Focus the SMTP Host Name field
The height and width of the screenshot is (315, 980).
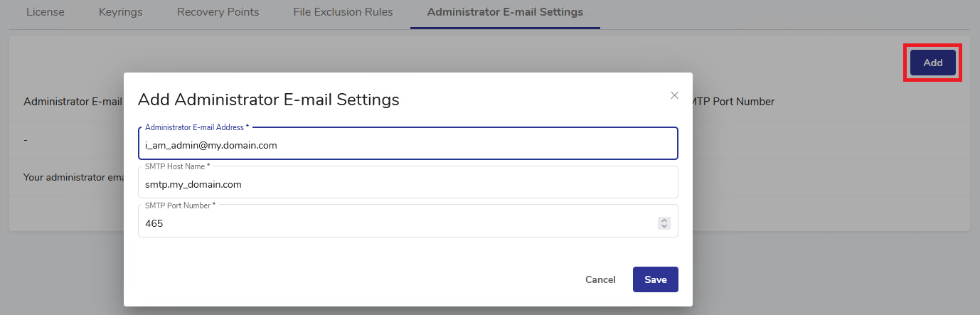click(407, 184)
